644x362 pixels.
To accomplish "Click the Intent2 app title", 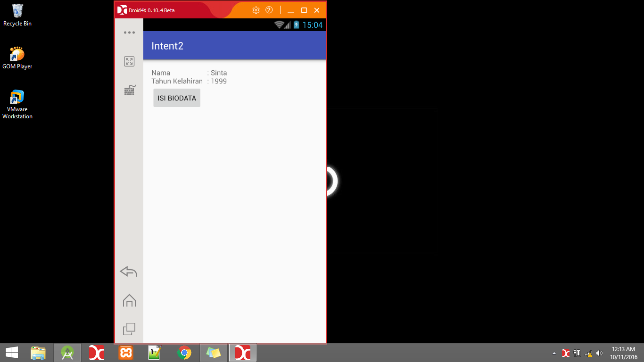I will [x=167, y=46].
